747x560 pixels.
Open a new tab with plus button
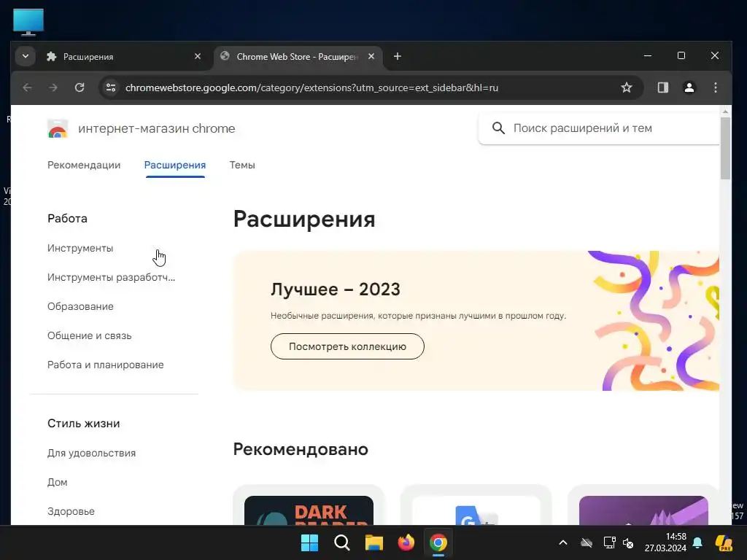pyautogui.click(x=398, y=57)
